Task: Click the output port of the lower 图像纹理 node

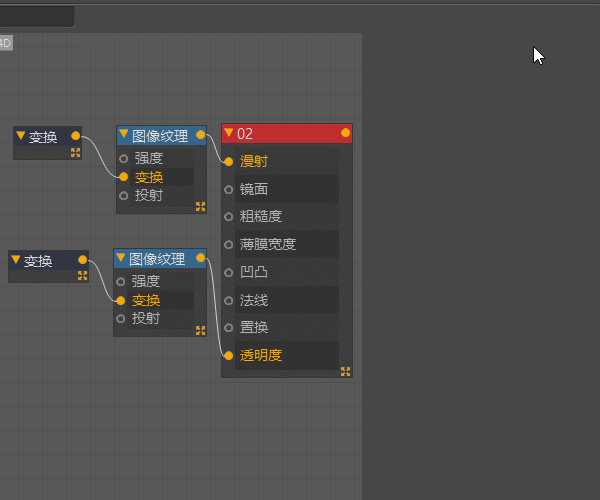Action: [x=201, y=258]
